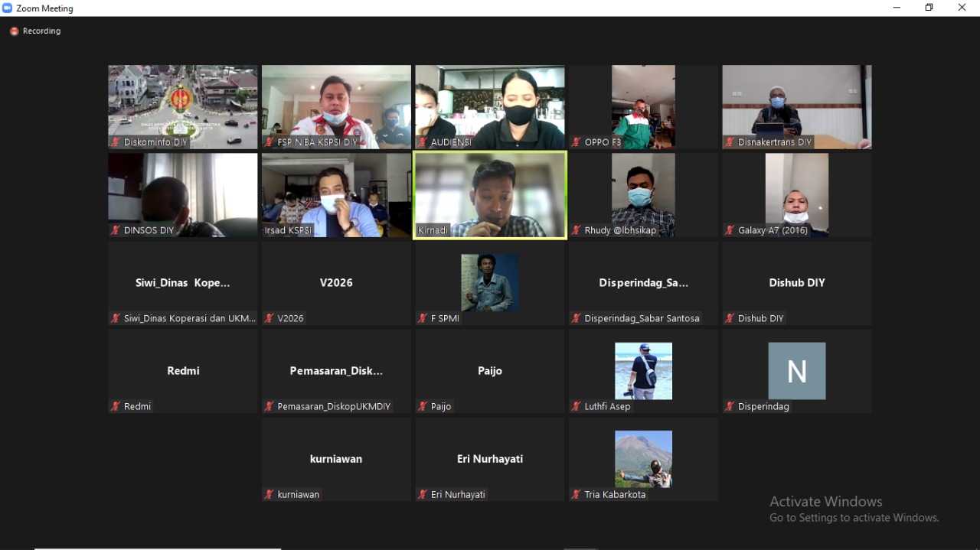The height and width of the screenshot is (550, 980).
Task: Click muted mic icon beside Tria Kabarkota
Action: 577,495
